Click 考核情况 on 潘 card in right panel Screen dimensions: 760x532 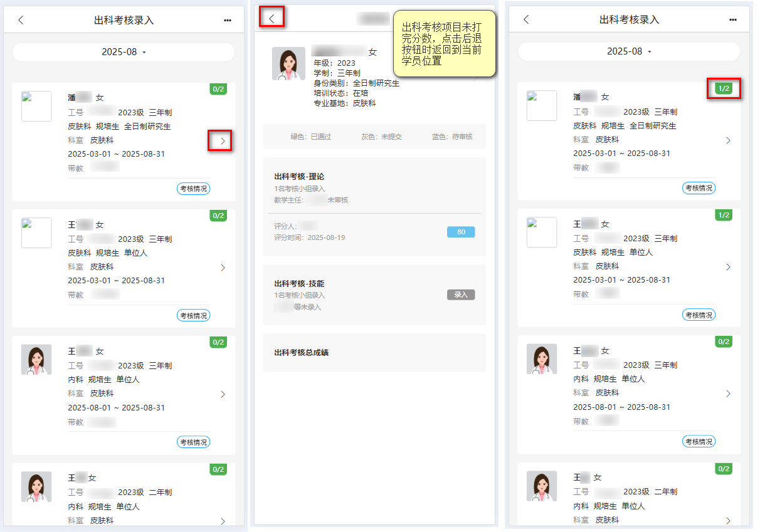(x=699, y=188)
